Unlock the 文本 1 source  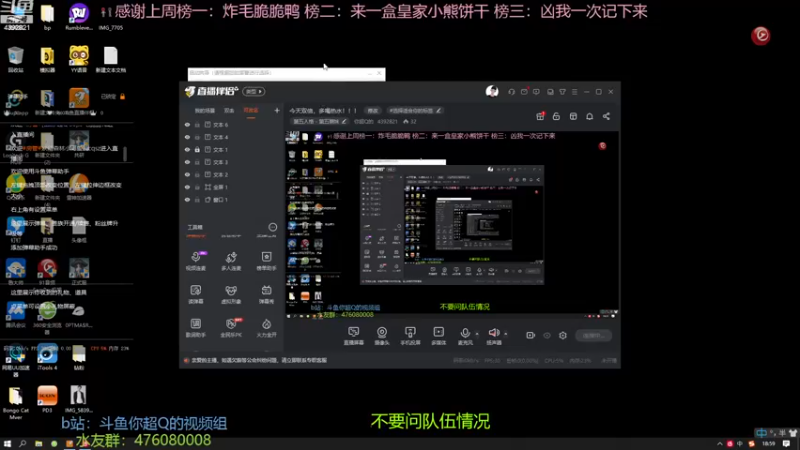(197, 149)
